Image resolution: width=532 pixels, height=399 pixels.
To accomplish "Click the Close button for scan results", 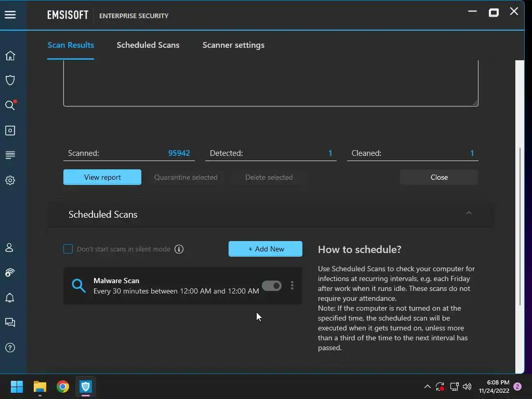I will click(x=439, y=177).
